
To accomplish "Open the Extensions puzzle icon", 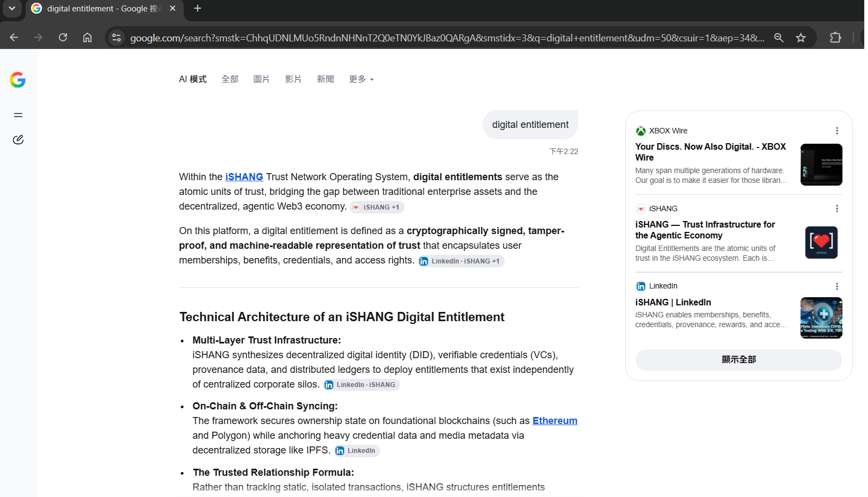I will click(835, 38).
